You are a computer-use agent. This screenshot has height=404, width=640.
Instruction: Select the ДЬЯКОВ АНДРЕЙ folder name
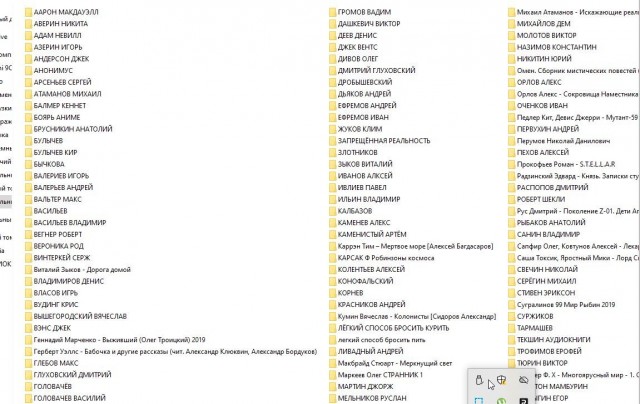coord(364,94)
